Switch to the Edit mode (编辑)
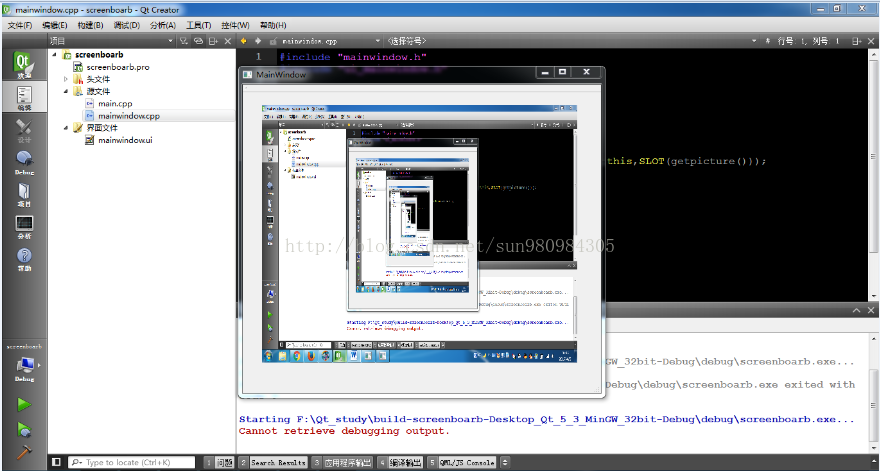The height and width of the screenshot is (471, 880). click(x=24, y=97)
